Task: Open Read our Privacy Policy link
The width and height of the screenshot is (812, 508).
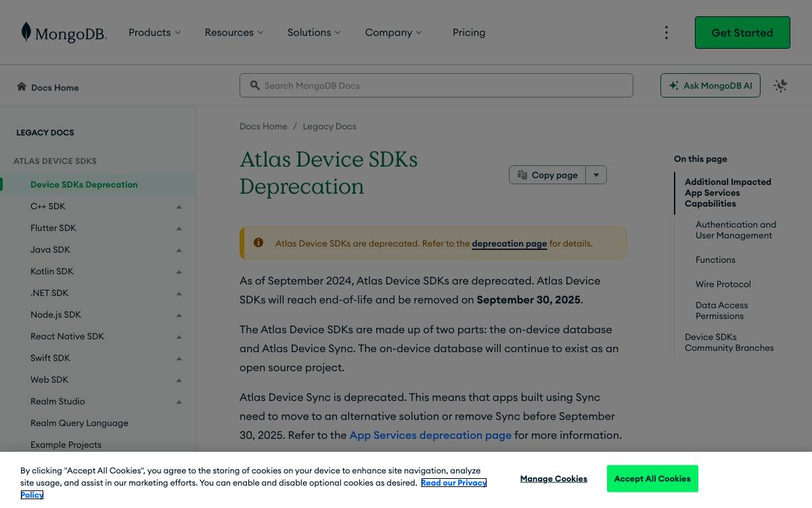Action: pos(453,483)
